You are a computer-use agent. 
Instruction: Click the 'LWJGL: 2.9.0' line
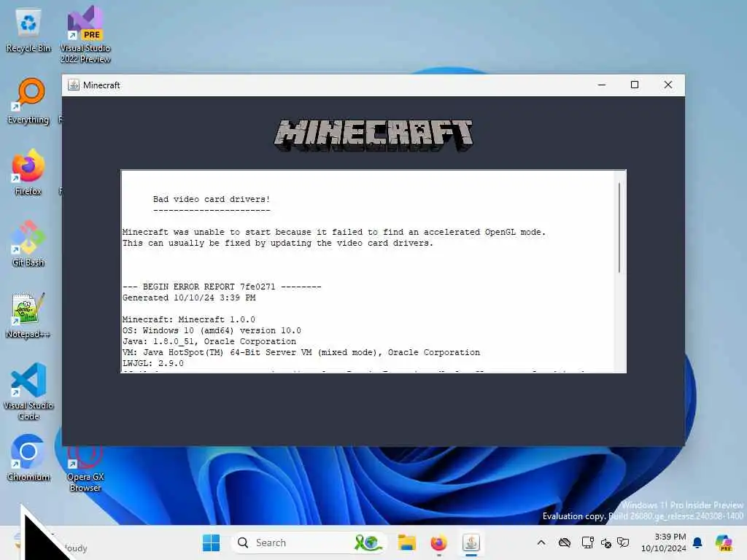153,363
